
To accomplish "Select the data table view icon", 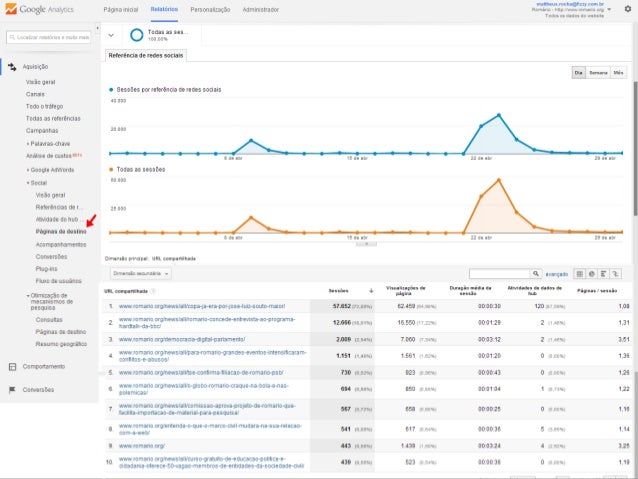I will tap(580, 273).
